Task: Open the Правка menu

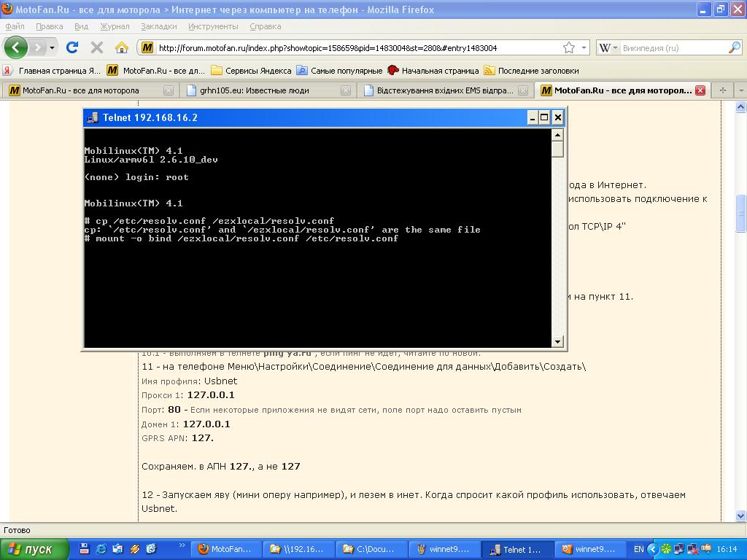Action: [49, 27]
